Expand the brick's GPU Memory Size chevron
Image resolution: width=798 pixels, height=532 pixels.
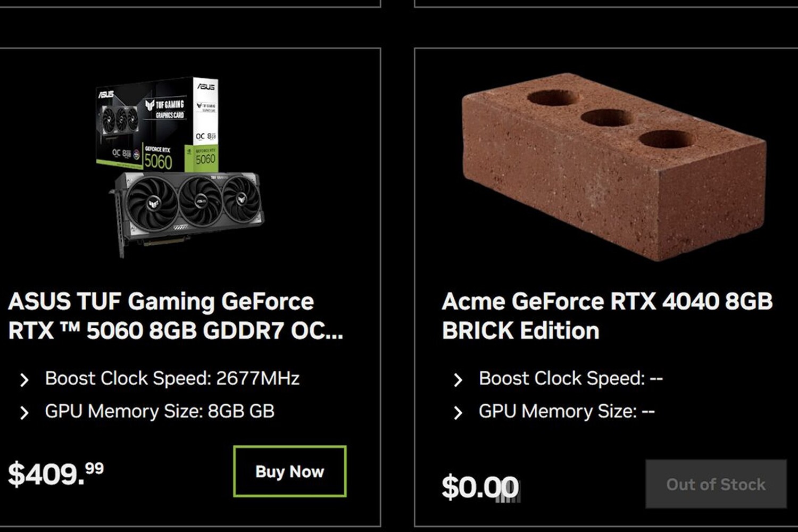(458, 413)
